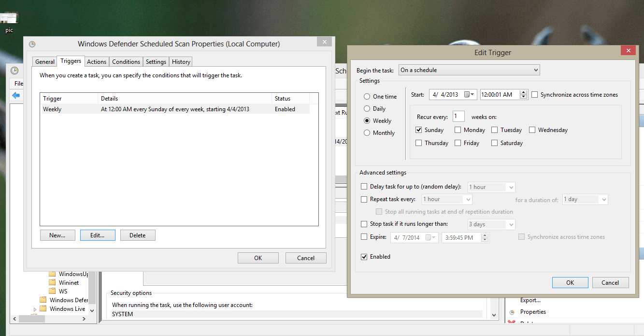Click the tree pane horizontal scrollbar right arrow

(x=84, y=319)
